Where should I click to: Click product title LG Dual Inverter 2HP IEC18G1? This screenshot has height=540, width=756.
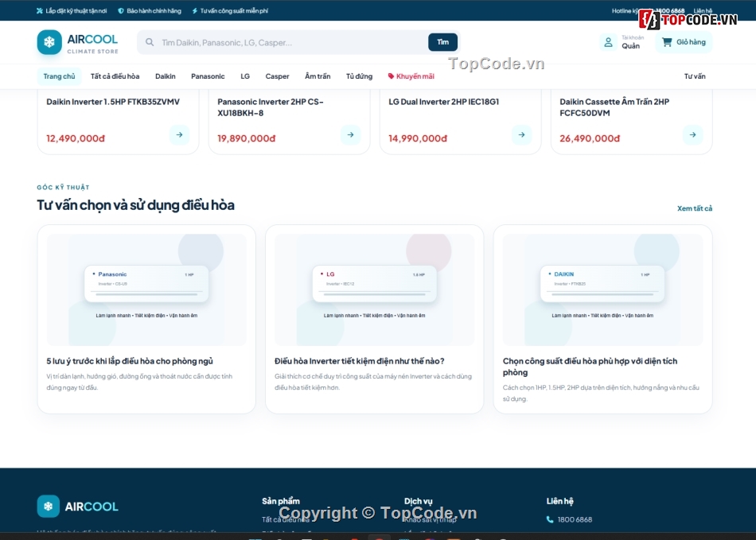click(443, 102)
